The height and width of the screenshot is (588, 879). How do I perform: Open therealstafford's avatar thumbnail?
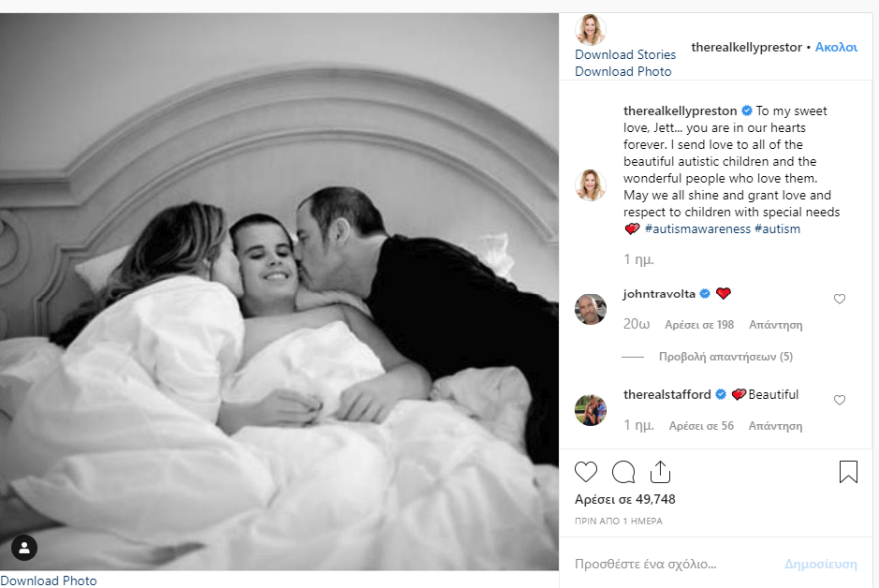591,410
